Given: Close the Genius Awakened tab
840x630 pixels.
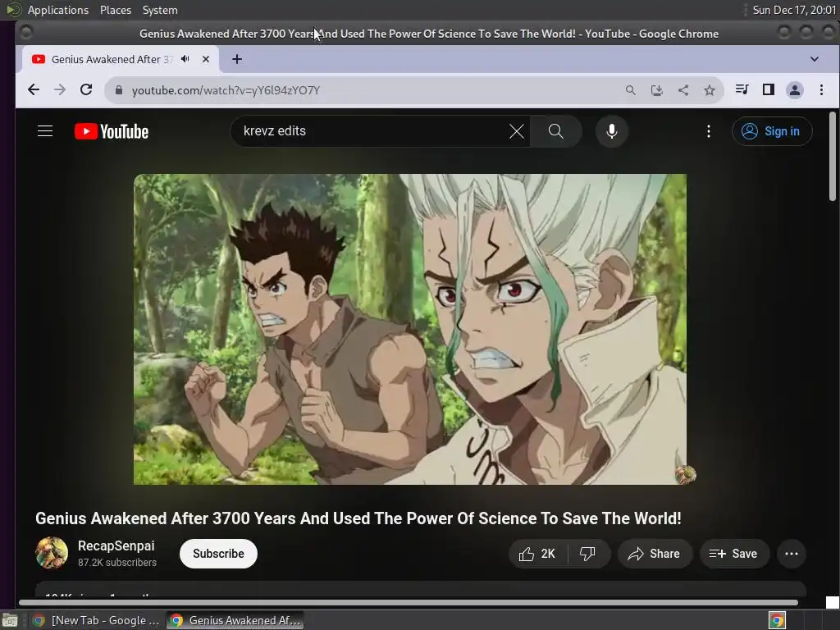Looking at the screenshot, I should click(206, 59).
